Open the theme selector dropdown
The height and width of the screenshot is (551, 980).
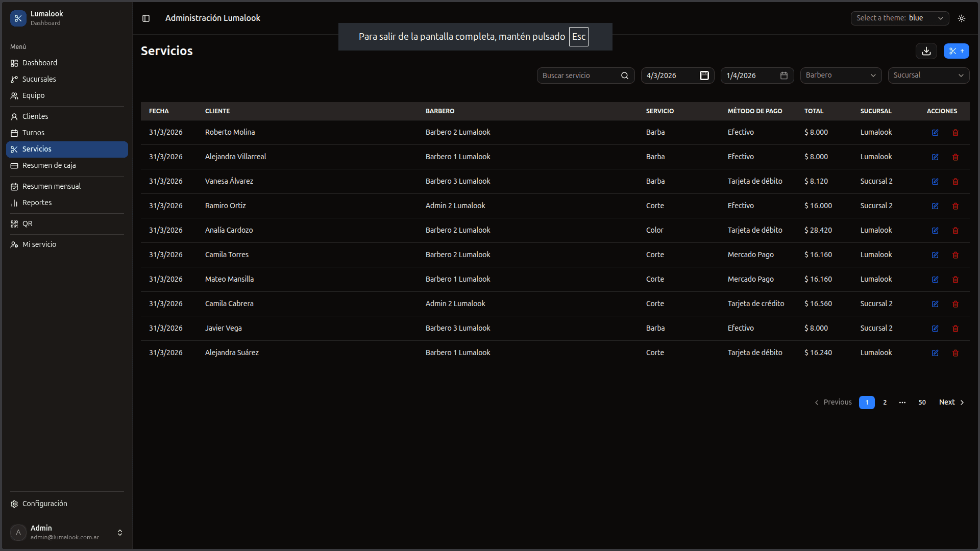pyautogui.click(x=900, y=18)
